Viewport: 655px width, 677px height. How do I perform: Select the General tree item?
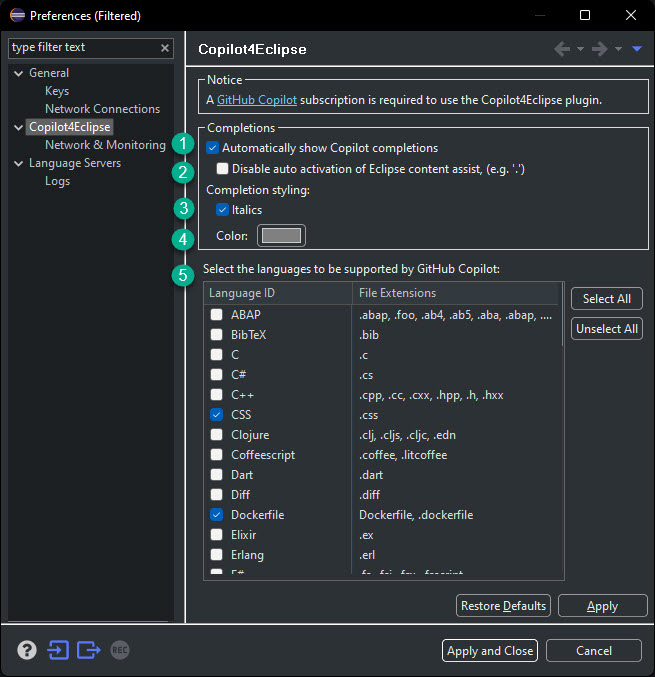(x=49, y=73)
